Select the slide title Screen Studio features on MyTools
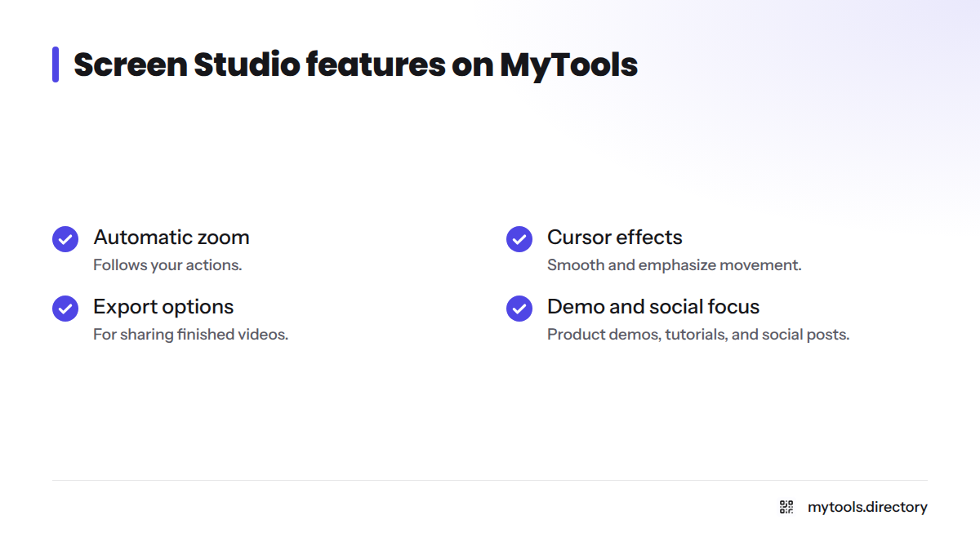 [355, 64]
